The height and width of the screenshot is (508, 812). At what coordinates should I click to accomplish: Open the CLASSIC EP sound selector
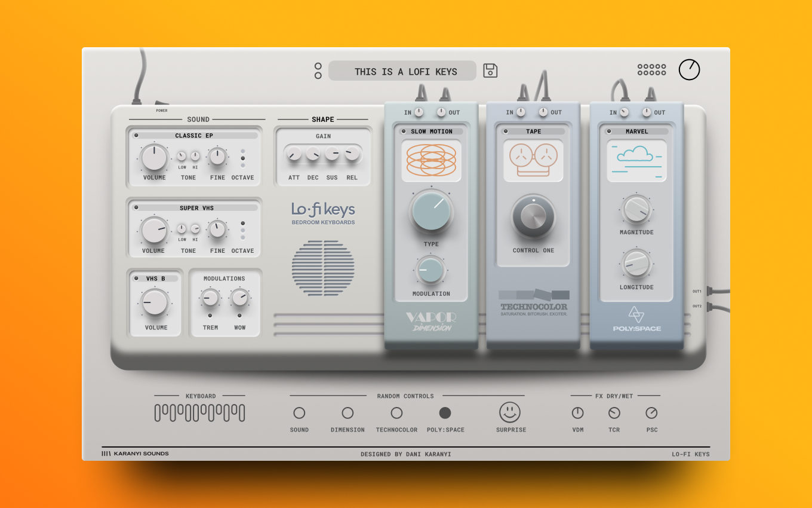tap(195, 136)
